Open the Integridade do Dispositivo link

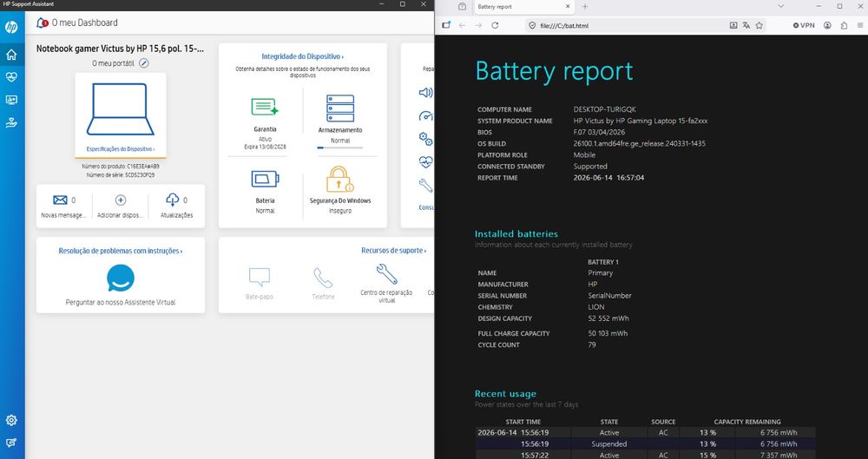tap(302, 56)
